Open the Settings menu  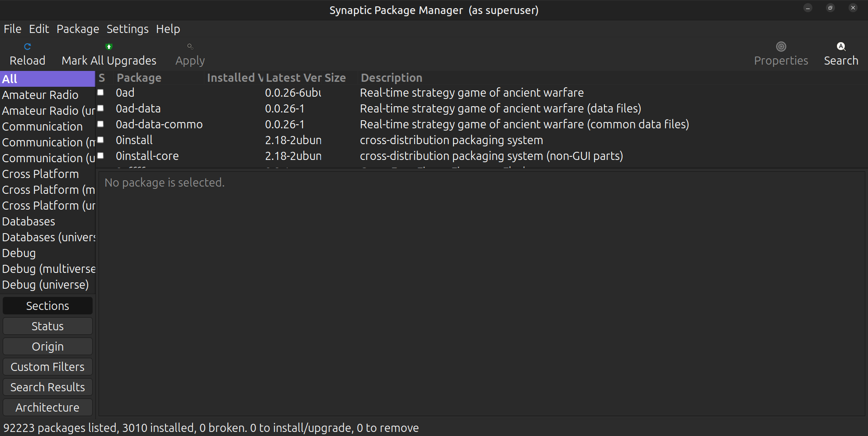pos(127,29)
